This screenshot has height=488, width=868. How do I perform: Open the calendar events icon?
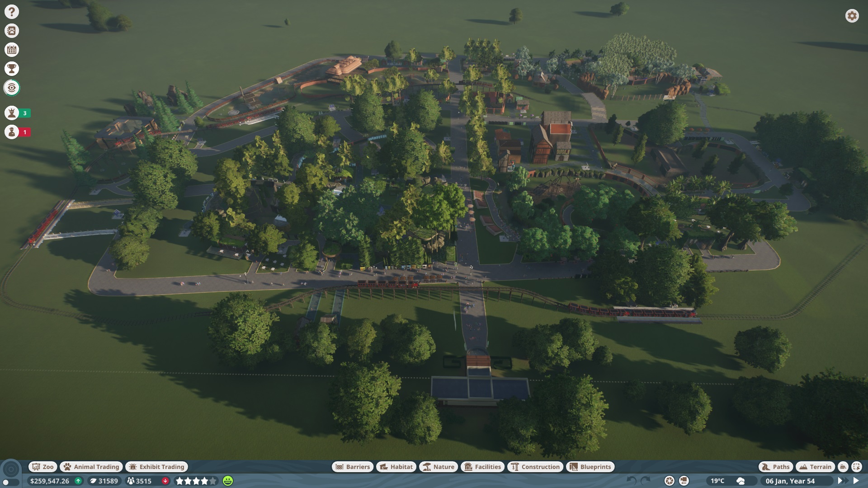coord(12,50)
